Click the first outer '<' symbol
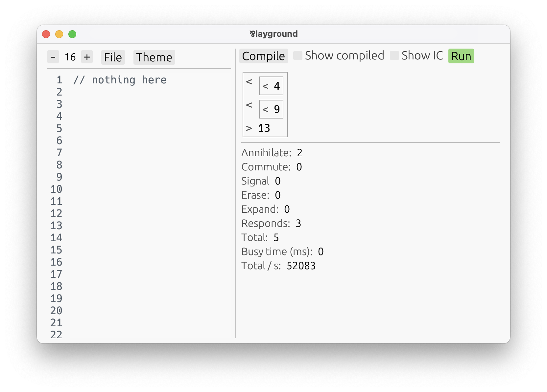This screenshot has width=547, height=392. (249, 81)
